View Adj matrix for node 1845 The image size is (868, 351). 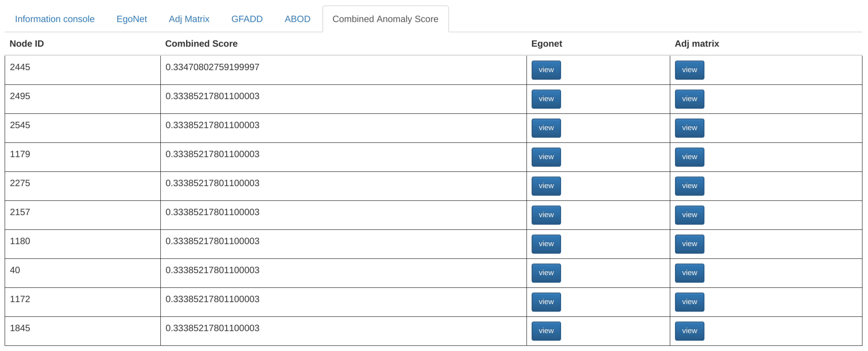click(689, 330)
